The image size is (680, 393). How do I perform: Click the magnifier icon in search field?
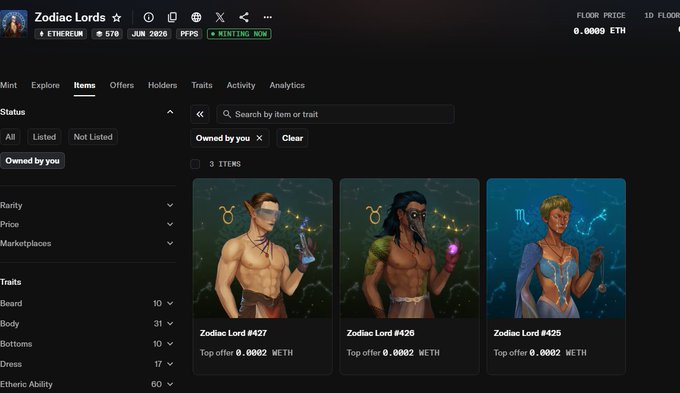point(226,114)
